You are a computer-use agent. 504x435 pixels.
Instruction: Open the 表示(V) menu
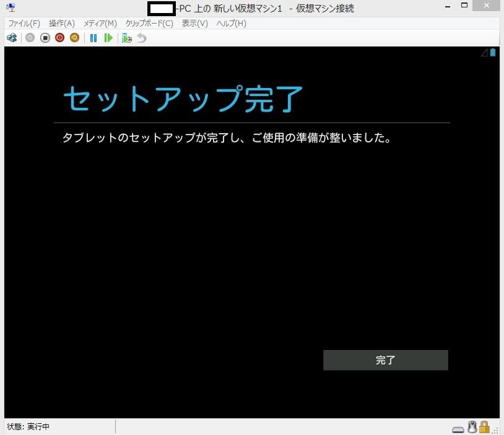point(195,24)
